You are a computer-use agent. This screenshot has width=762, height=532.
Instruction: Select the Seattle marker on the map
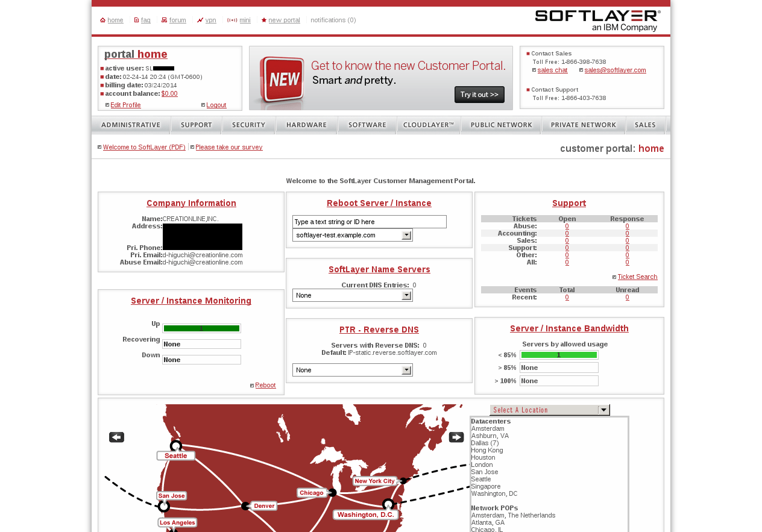[176, 446]
